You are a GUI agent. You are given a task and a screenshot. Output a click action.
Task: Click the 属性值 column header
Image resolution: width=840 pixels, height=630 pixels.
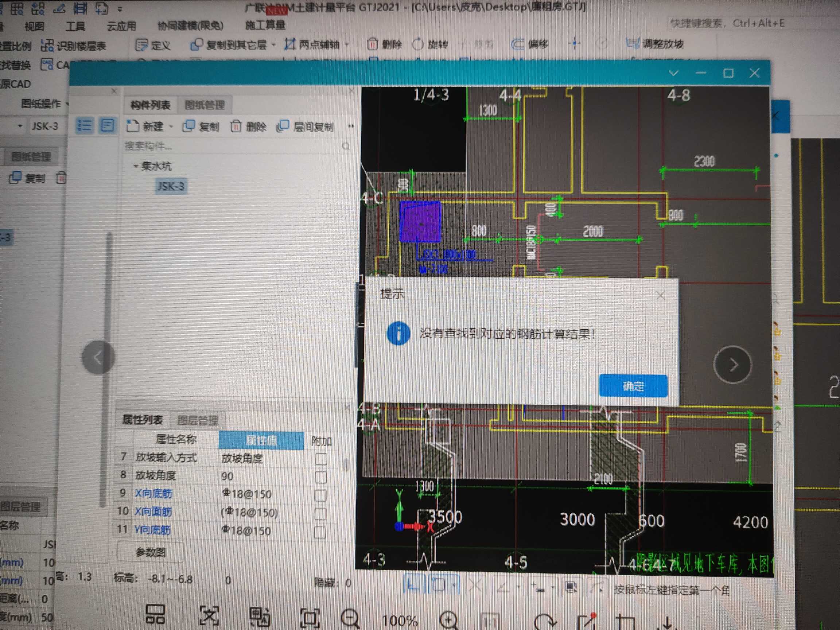point(261,440)
